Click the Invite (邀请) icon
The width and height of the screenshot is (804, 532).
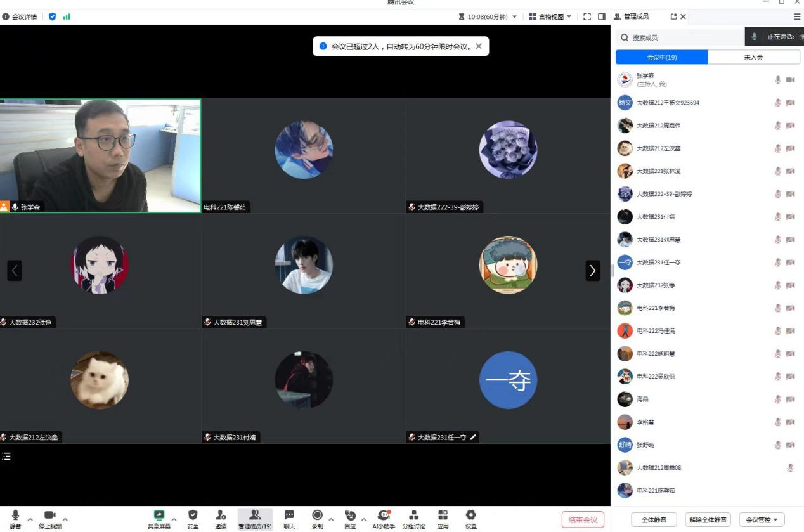pyautogui.click(x=221, y=516)
